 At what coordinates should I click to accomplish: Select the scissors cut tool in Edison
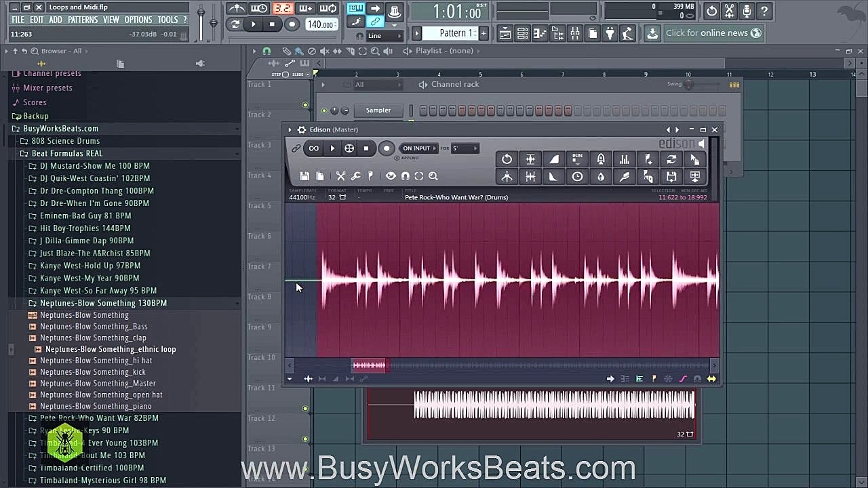[x=341, y=176]
